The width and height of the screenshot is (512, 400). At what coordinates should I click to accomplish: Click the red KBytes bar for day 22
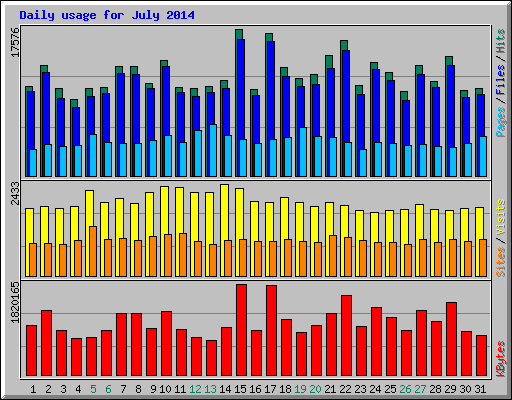click(x=346, y=336)
